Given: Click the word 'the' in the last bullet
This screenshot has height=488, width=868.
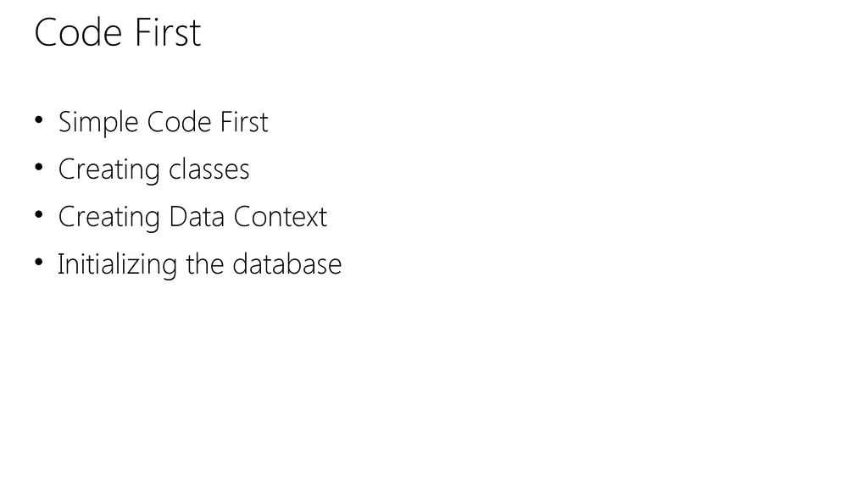Looking at the screenshot, I should point(205,264).
